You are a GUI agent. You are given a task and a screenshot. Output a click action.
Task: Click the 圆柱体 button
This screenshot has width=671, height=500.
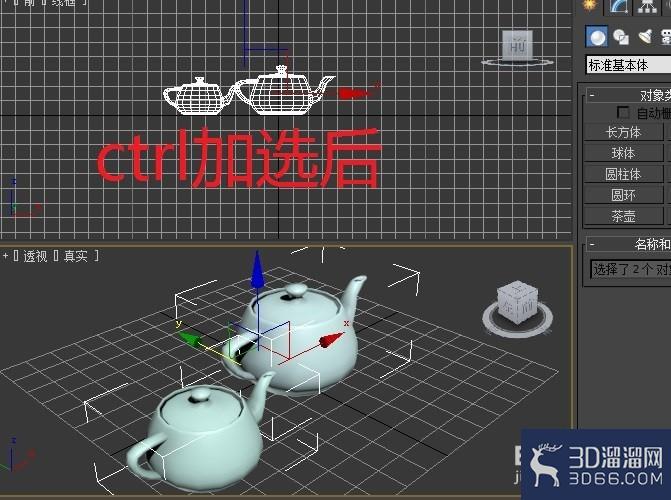coord(623,174)
